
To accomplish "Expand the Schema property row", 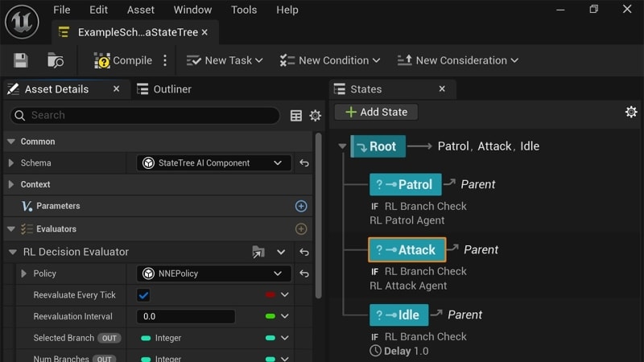I will [x=11, y=163].
